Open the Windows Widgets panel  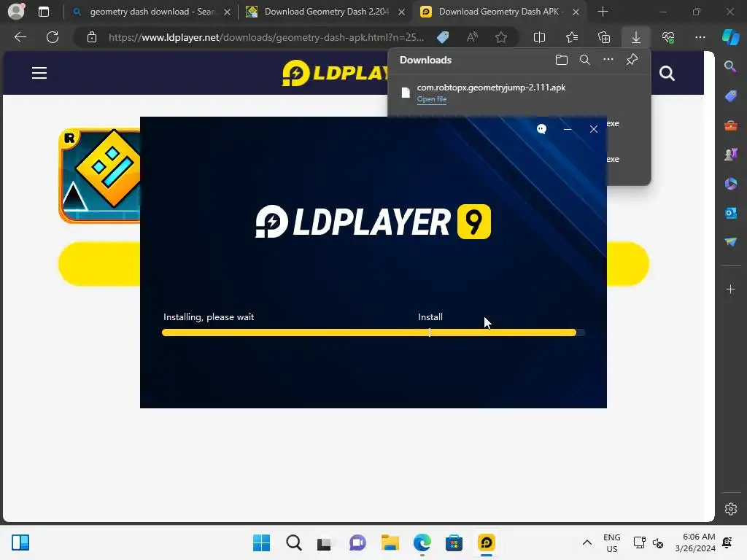coord(20,542)
